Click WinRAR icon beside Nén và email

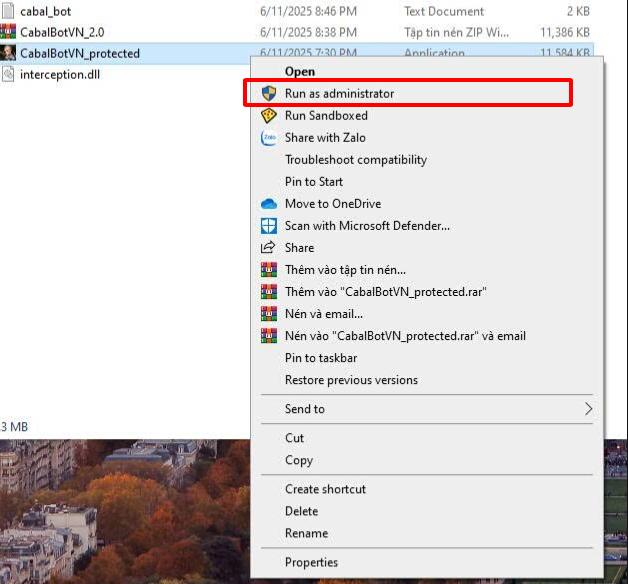pos(269,314)
